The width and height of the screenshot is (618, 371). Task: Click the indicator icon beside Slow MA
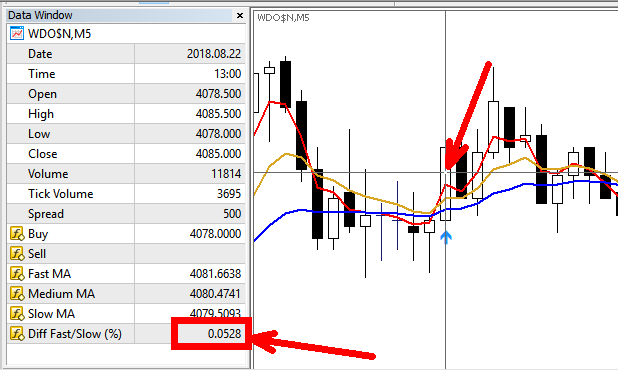(x=17, y=314)
